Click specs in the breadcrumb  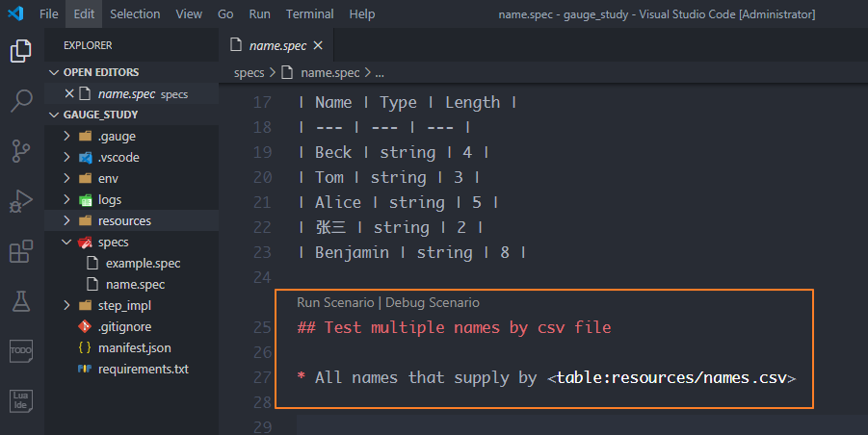(250, 72)
